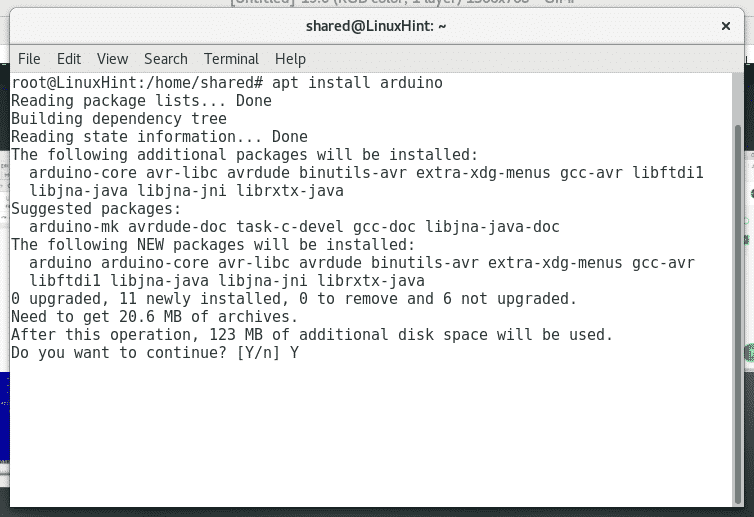Click the line 'Reading package lists... Done'

coord(141,101)
